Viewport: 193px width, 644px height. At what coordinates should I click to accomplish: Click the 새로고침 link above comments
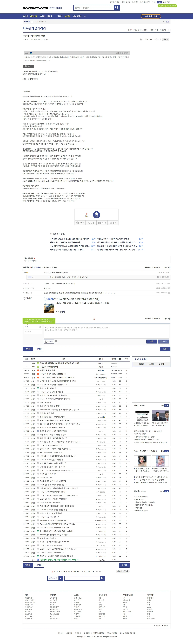[167, 267]
